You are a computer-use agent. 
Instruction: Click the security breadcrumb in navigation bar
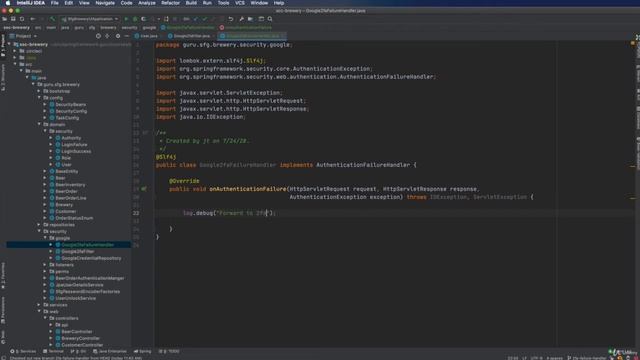coord(129,27)
